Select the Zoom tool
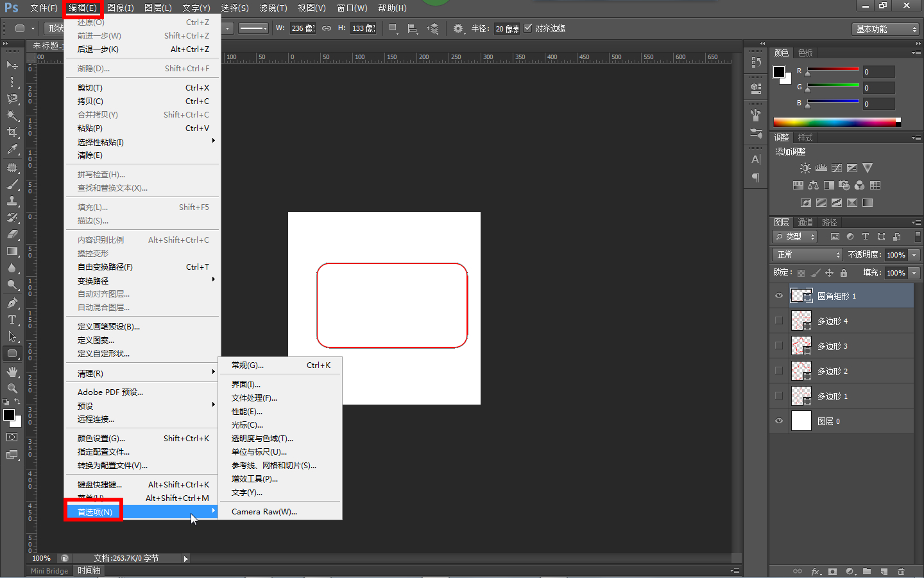This screenshot has width=924, height=578. 12,389
